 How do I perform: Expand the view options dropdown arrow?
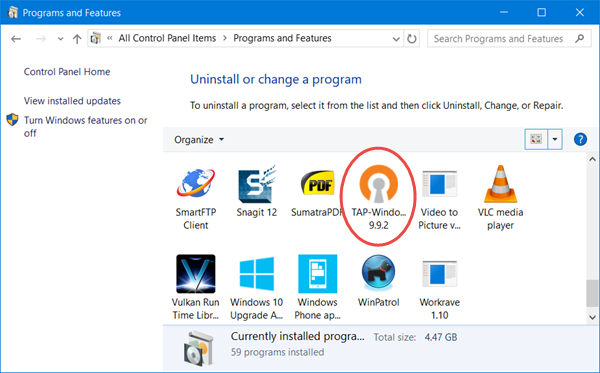click(555, 139)
